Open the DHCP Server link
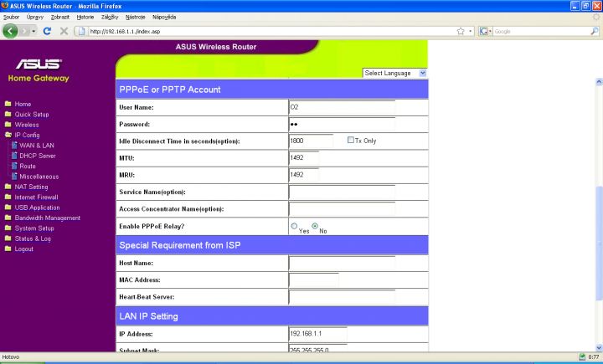603x364 pixels. 38,156
